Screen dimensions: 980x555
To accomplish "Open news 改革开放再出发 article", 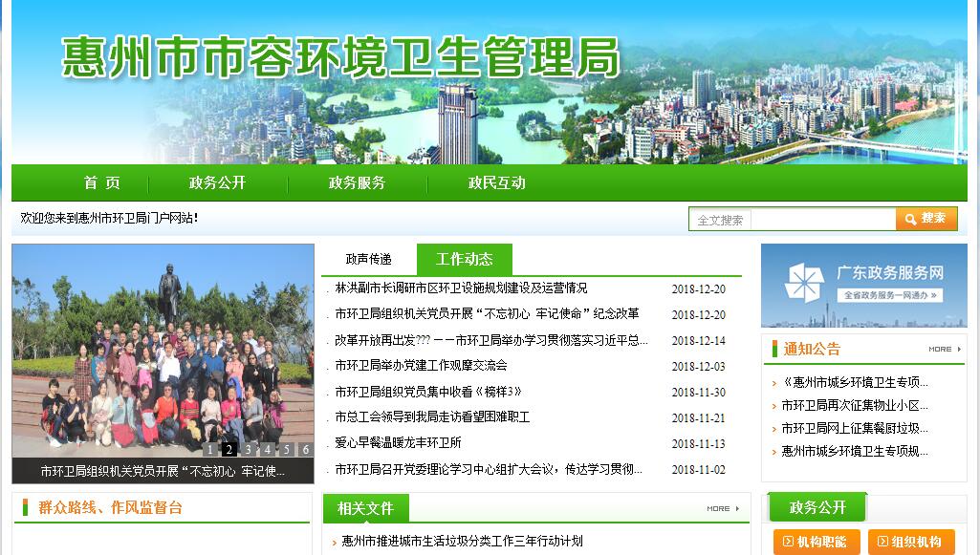I will [491, 340].
